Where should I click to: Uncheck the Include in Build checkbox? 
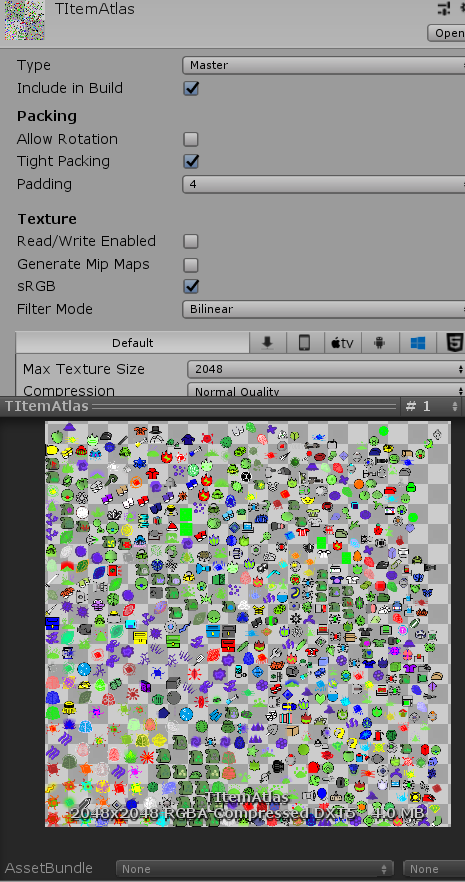coord(191,88)
